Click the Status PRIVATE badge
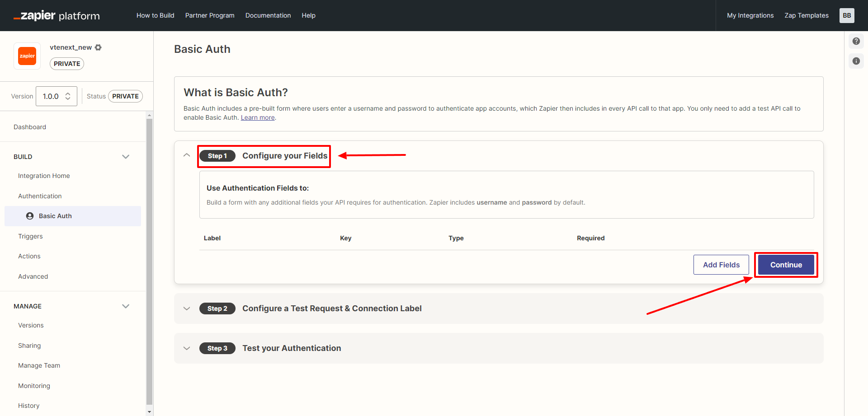 (125, 96)
